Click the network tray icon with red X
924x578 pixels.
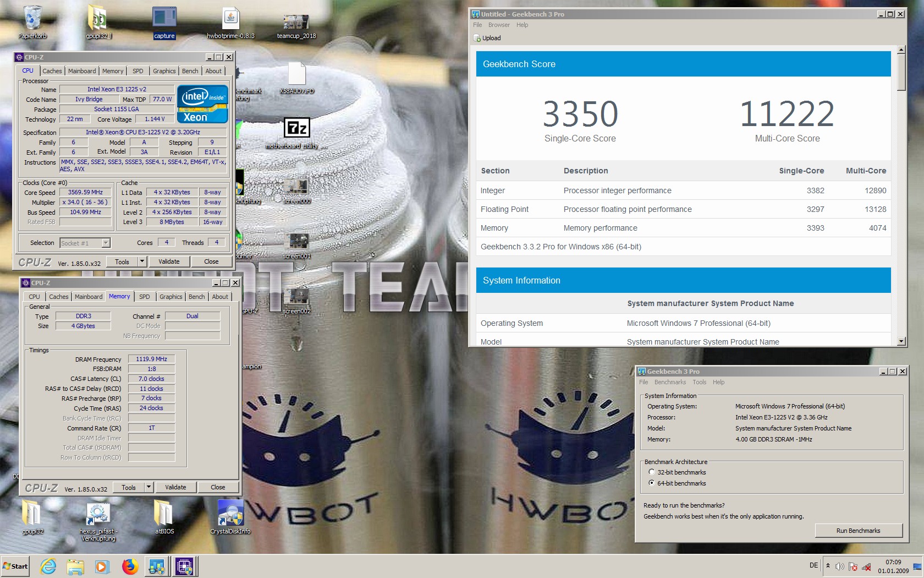866,566
